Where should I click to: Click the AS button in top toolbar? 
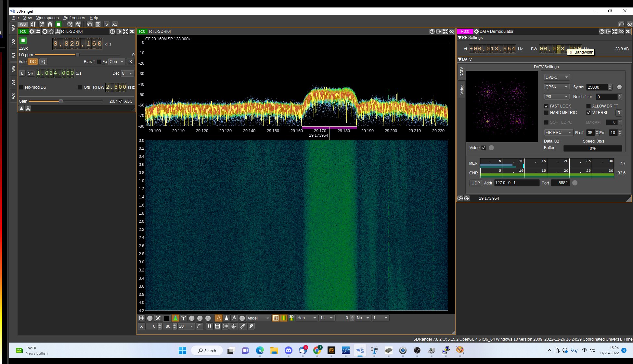click(x=115, y=24)
